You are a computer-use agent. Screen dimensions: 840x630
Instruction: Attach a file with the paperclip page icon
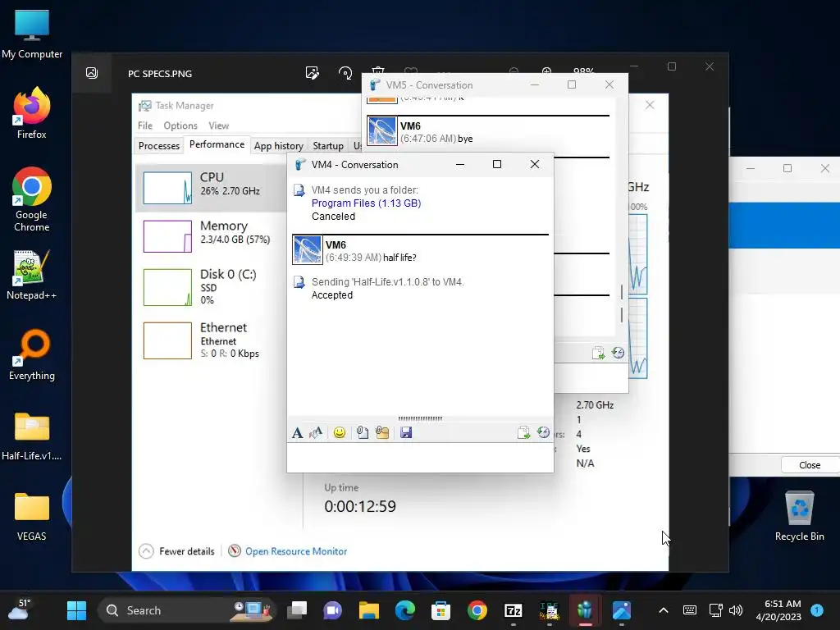[x=362, y=433]
